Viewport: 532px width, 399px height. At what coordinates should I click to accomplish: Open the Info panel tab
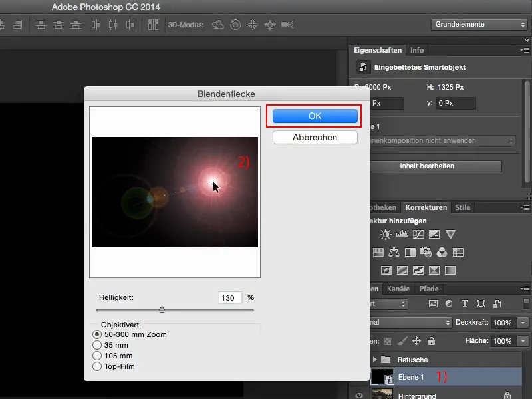pos(417,50)
